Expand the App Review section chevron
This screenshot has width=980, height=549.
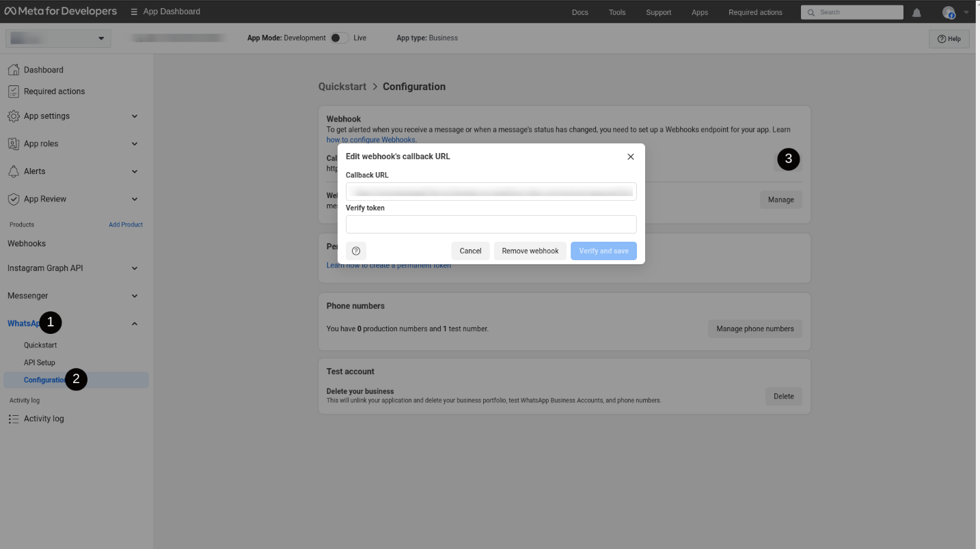click(x=135, y=199)
